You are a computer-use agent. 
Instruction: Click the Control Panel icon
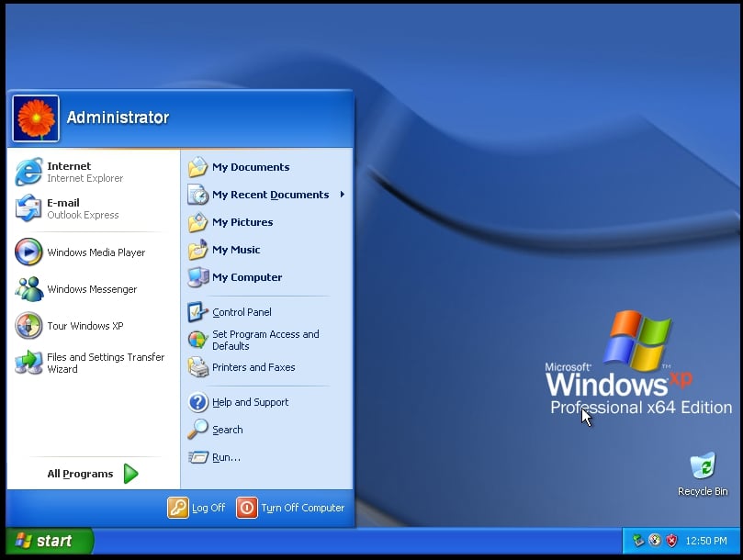pyautogui.click(x=198, y=312)
